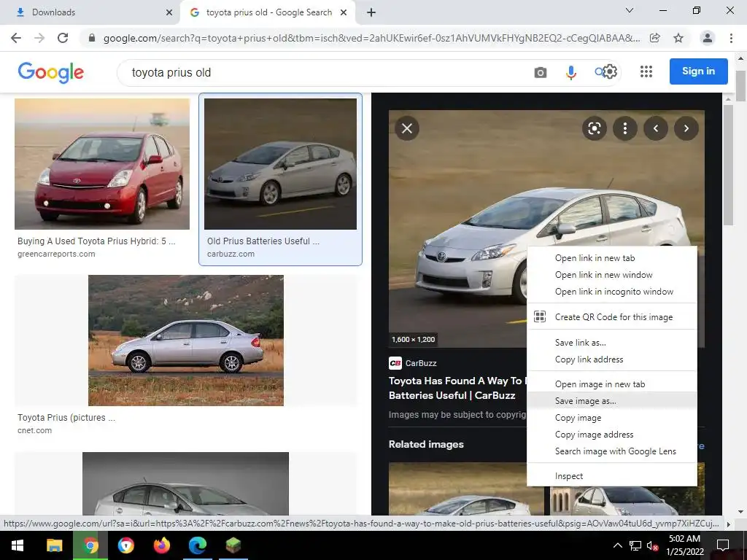Image resolution: width=747 pixels, height=560 pixels.
Task: Click the CarBuzz source logo
Action: 395,363
